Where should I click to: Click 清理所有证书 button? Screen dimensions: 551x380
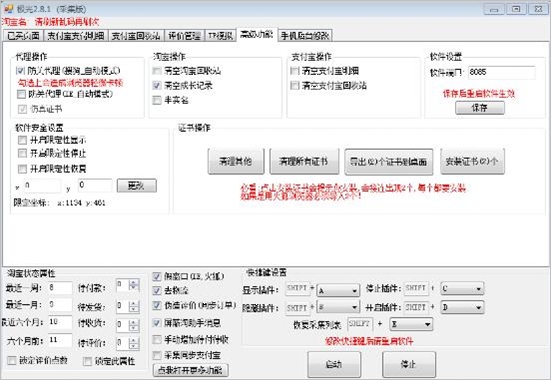[x=304, y=161]
